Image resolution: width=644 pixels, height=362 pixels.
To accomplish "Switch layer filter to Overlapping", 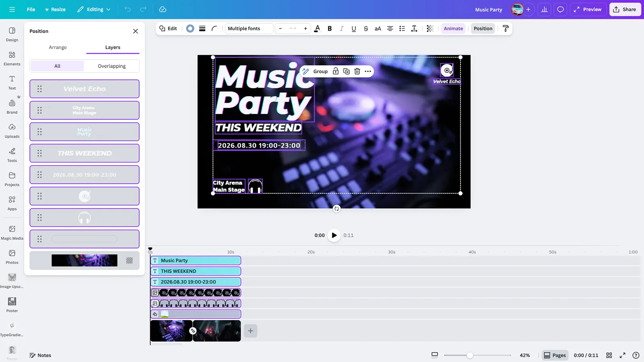I will [x=111, y=66].
